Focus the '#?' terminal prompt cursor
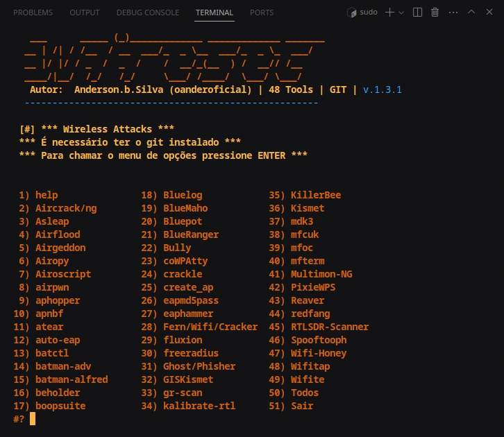Image resolution: width=504 pixels, height=437 pixels. click(x=33, y=419)
